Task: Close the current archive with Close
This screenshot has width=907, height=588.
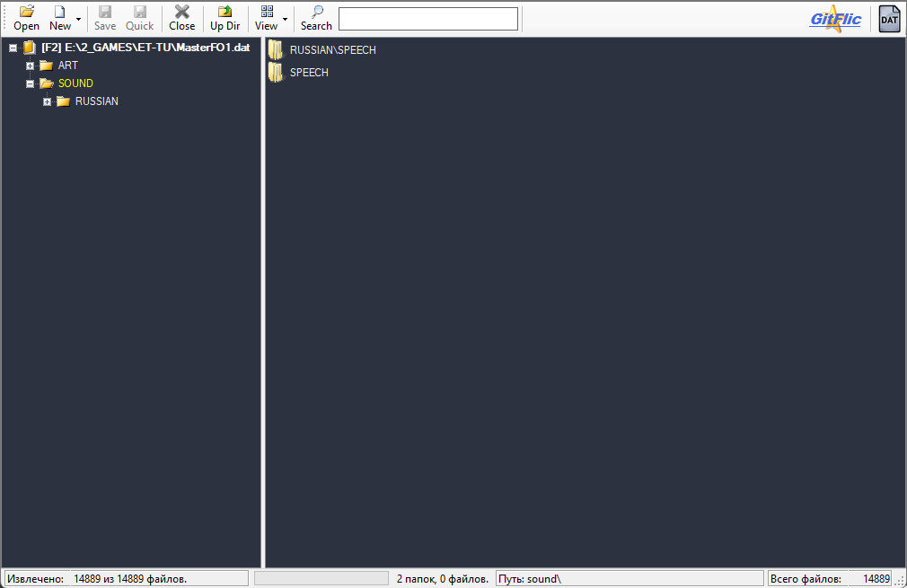Action: 181,19
